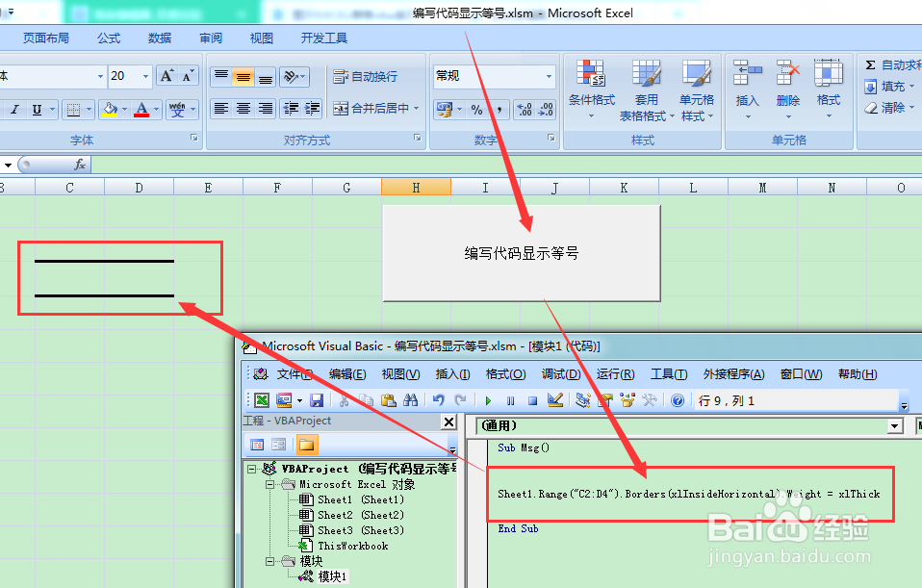Click the Find binoculars icon in VBA toolbar
The width and height of the screenshot is (922, 588).
coord(410,400)
